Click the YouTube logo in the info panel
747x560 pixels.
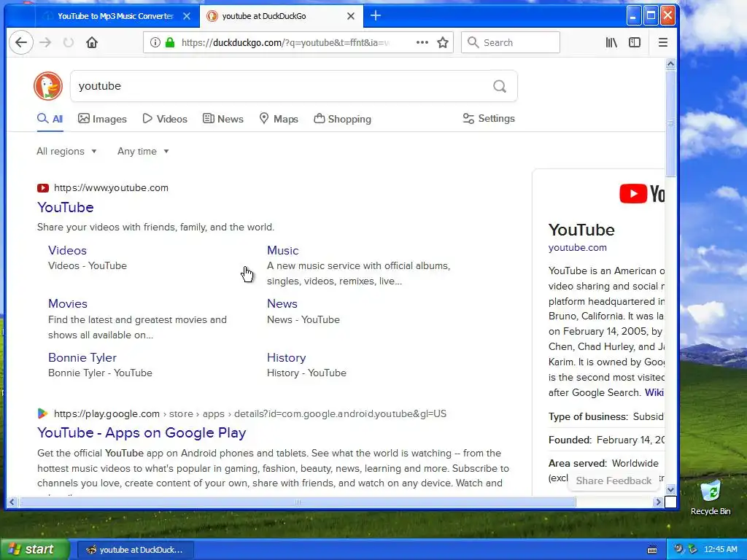(641, 194)
